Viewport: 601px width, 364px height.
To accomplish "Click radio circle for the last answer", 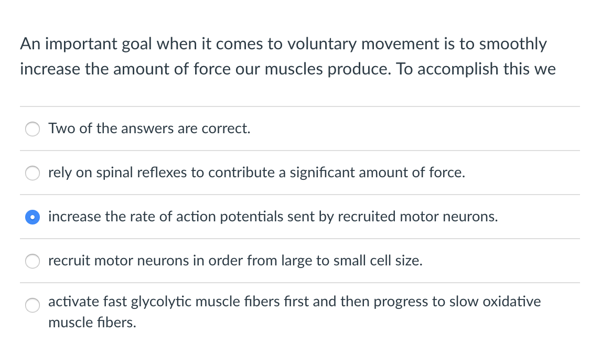I will [x=32, y=305].
